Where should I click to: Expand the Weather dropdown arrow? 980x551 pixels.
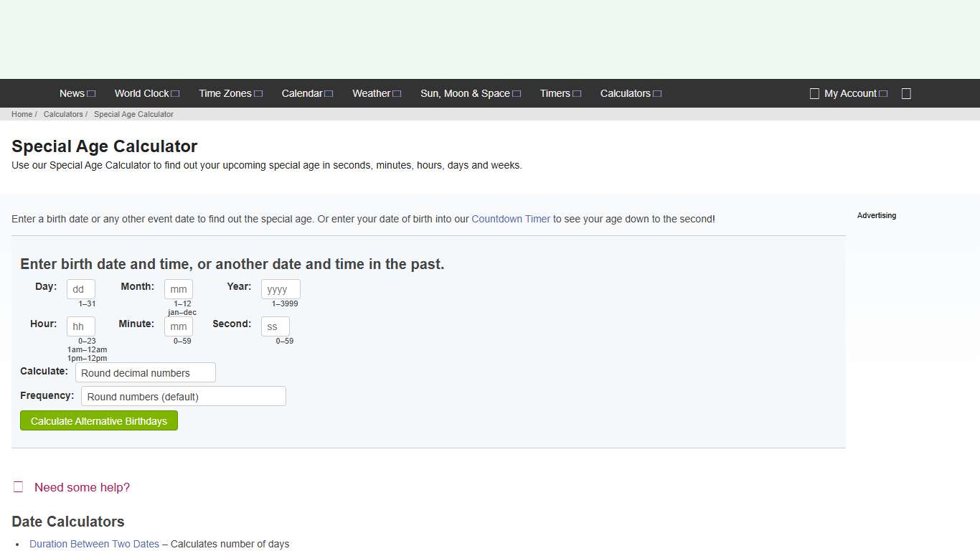tap(395, 93)
